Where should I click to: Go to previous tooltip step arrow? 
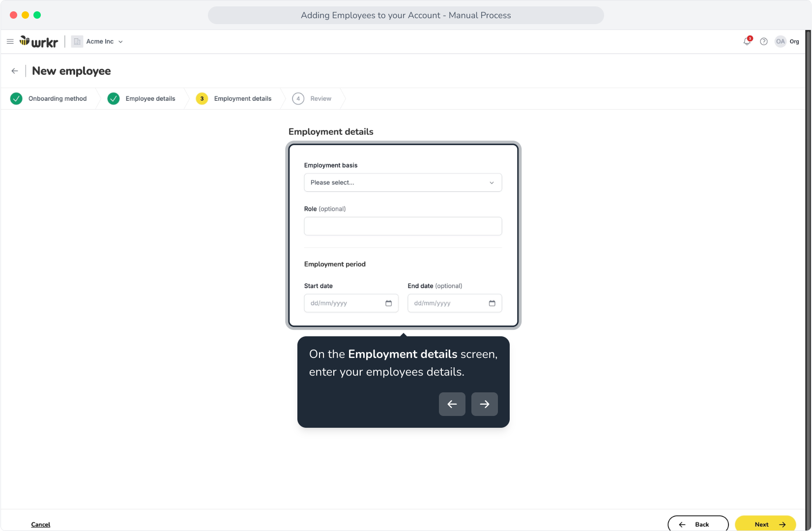click(452, 404)
